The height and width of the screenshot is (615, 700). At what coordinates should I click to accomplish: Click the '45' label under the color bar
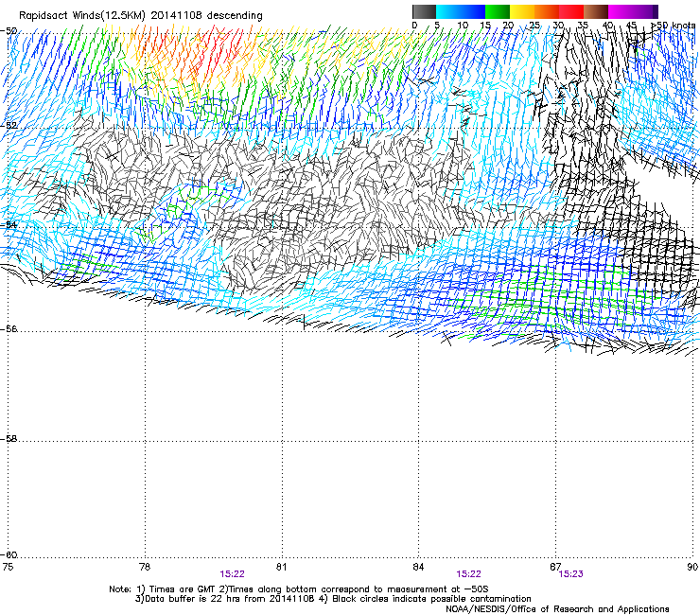click(631, 26)
